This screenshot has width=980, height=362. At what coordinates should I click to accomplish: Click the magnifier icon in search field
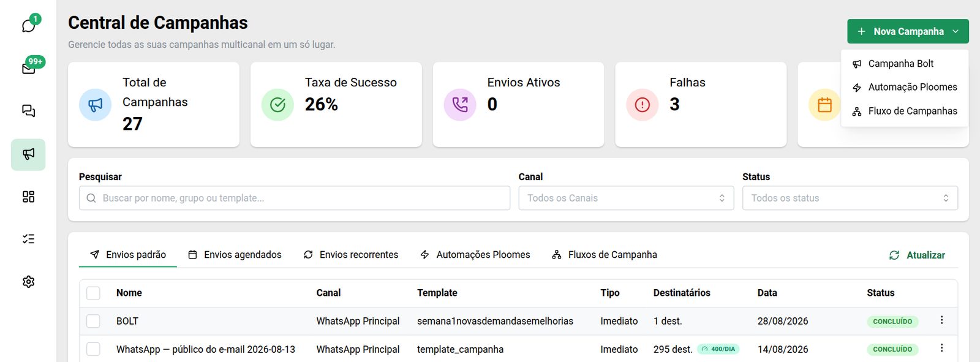point(91,198)
